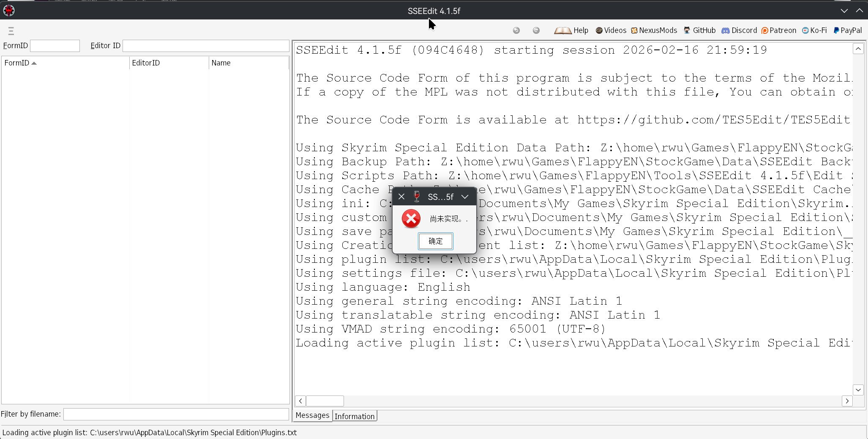Image resolution: width=868 pixels, height=439 pixels.
Task: Click the EditorID column header
Action: point(146,63)
